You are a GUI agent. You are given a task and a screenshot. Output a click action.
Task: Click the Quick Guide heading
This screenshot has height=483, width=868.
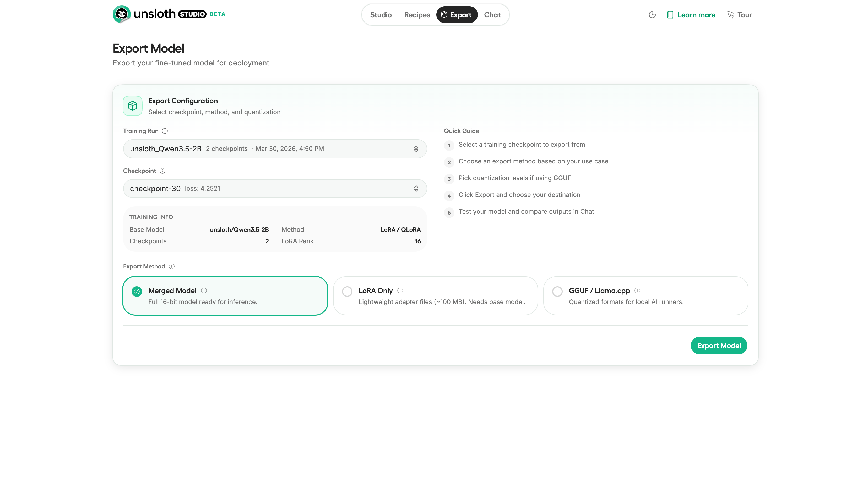coord(461,131)
